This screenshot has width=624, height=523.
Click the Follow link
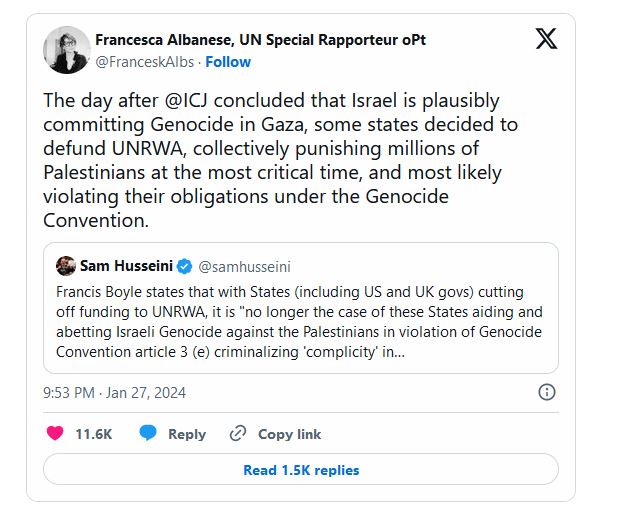coord(228,62)
